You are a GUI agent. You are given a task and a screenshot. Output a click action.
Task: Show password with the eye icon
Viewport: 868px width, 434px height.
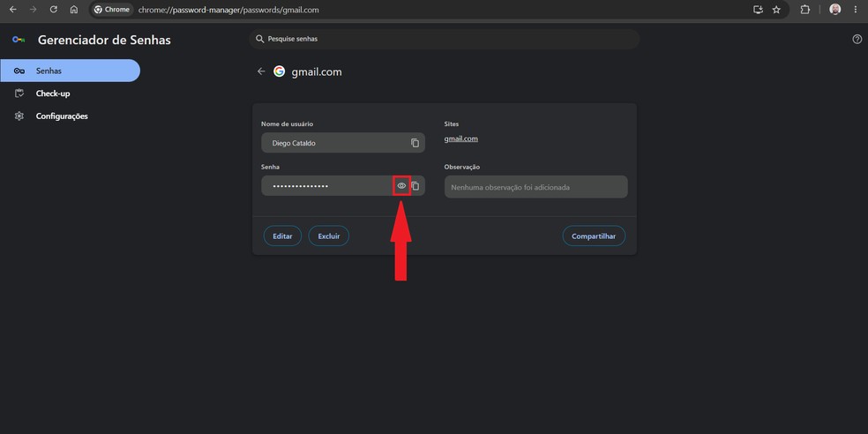click(402, 185)
